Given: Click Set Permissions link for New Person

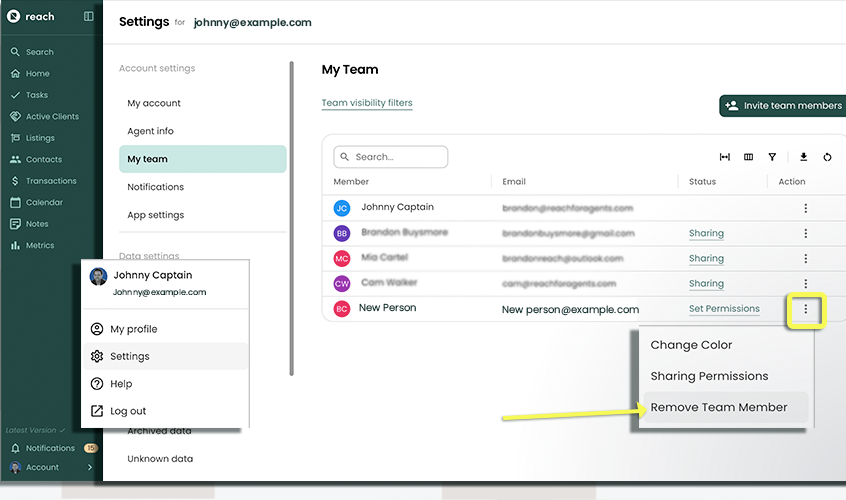Looking at the screenshot, I should click(724, 309).
